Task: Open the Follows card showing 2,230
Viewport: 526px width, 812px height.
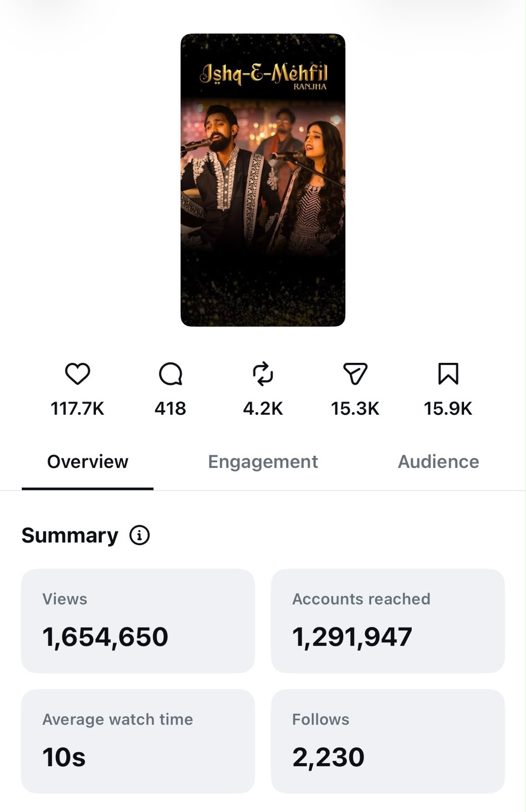Action: [x=388, y=741]
